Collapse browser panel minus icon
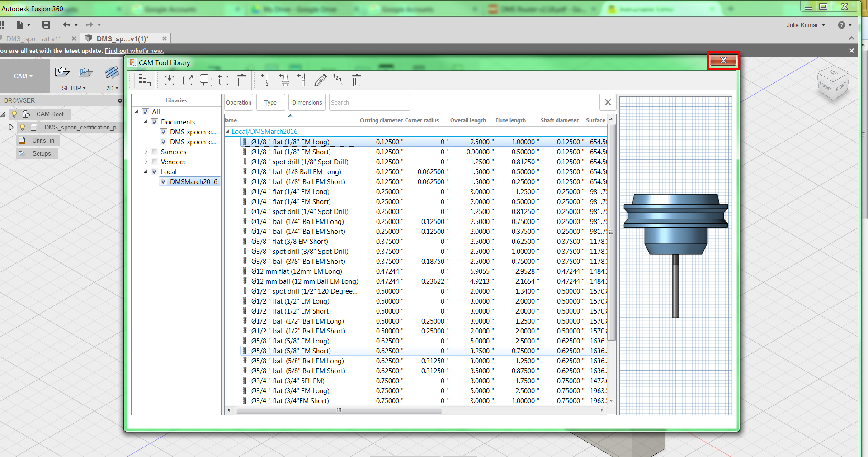The height and width of the screenshot is (457, 868). 120,100
